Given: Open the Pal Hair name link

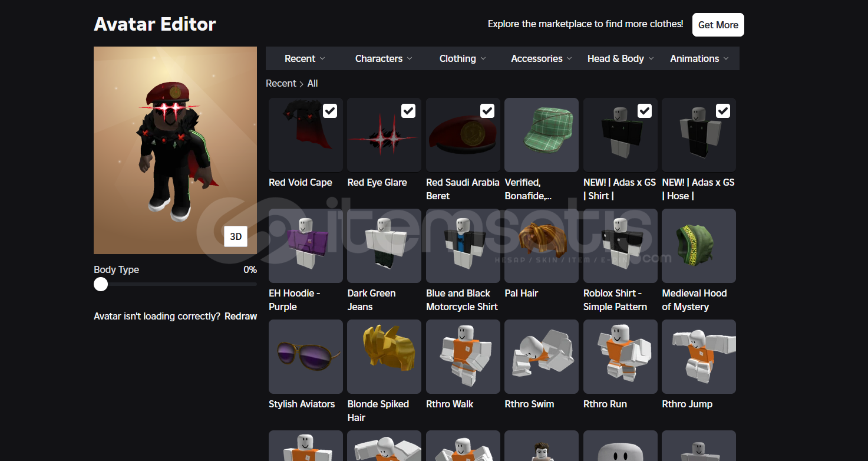Looking at the screenshot, I should [522, 293].
